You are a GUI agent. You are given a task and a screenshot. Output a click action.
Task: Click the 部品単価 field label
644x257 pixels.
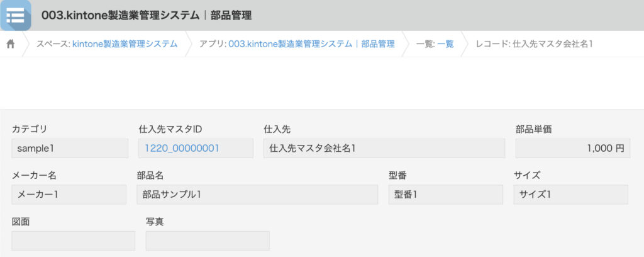[533, 129]
